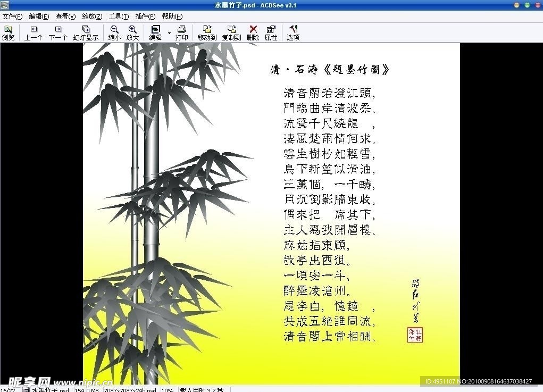
Task: Expand the dropdown arrow beside 编辑 tool
Action: click(169, 34)
